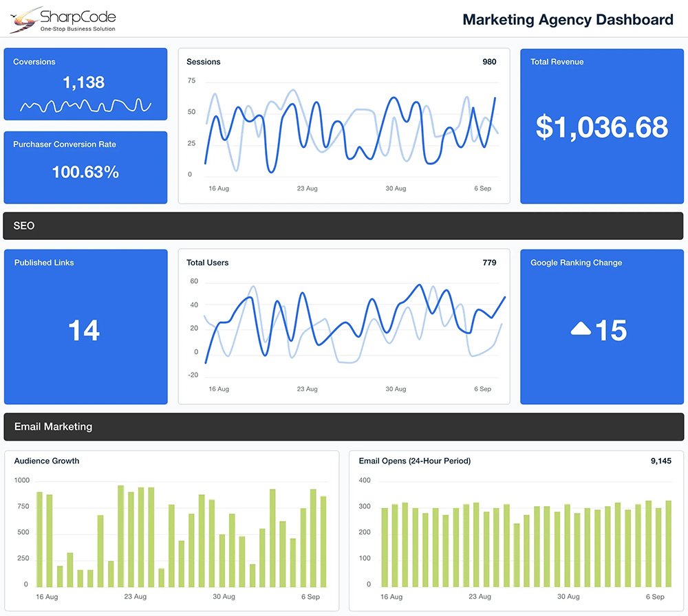Click the Google Ranking Change up arrow
The image size is (688, 616).
point(581,330)
